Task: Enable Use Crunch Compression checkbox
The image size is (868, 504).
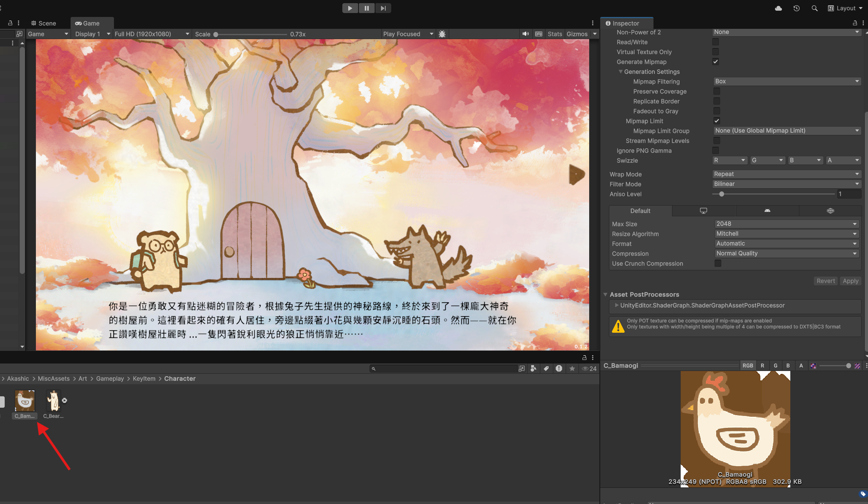Action: (718, 264)
